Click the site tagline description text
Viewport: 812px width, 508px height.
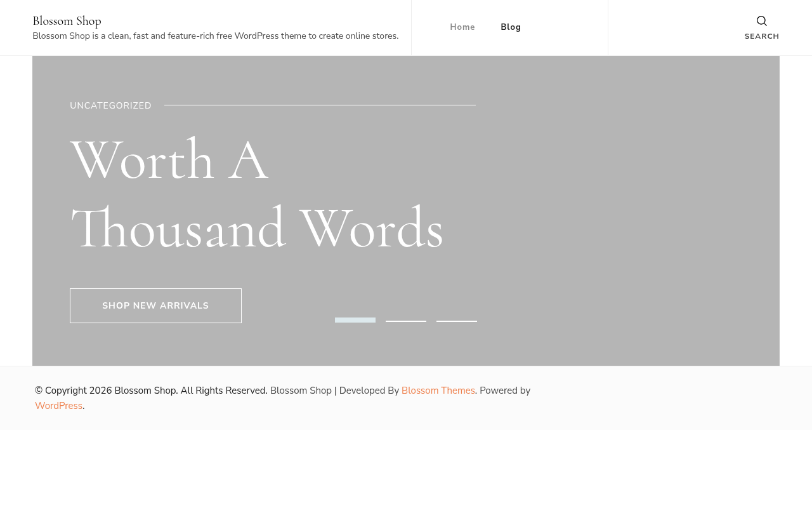point(216,36)
